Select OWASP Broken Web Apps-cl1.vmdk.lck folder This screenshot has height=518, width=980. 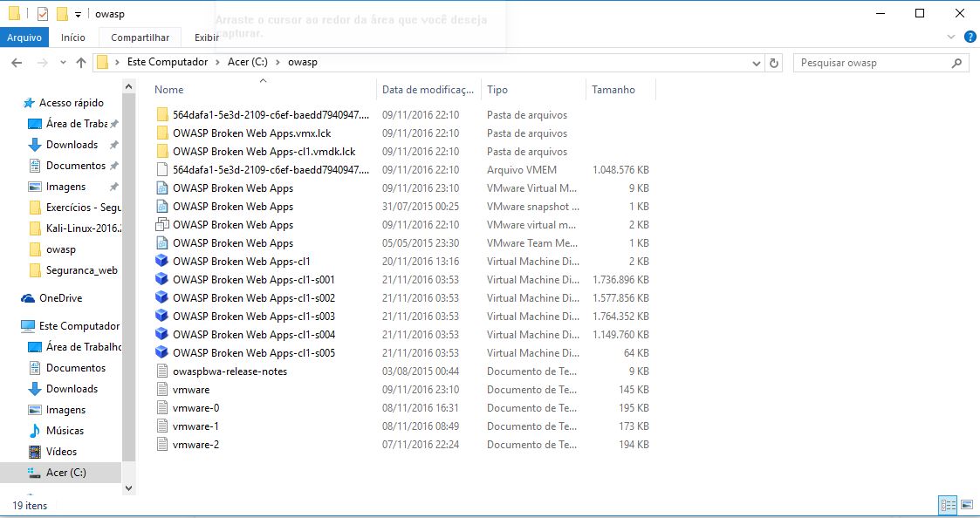coord(264,151)
